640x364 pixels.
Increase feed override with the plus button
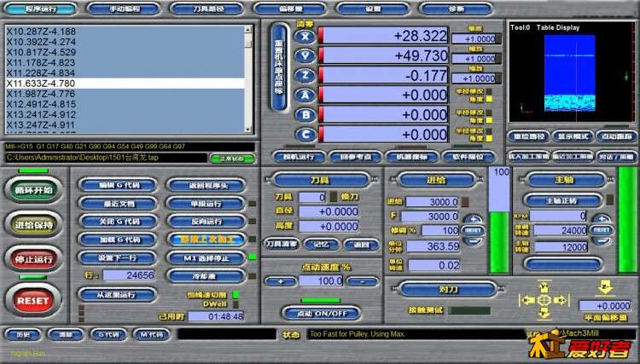[x=473, y=219]
